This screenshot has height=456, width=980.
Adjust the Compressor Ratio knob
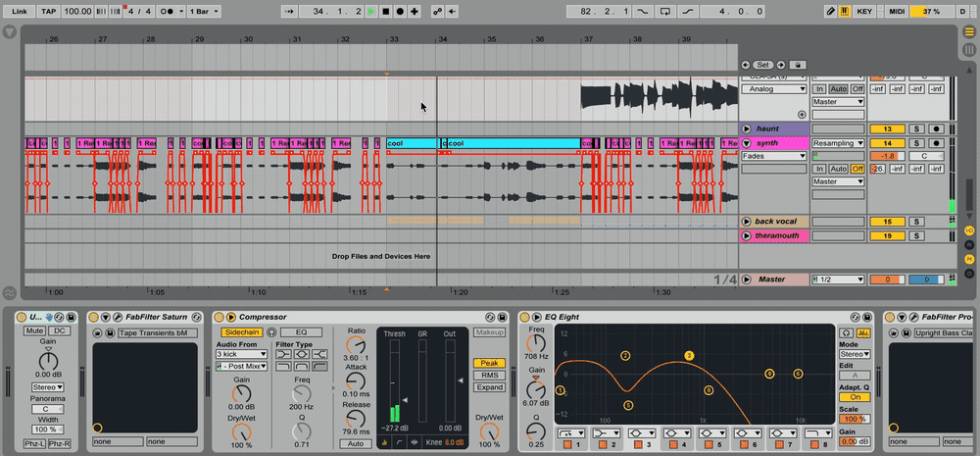click(356, 344)
